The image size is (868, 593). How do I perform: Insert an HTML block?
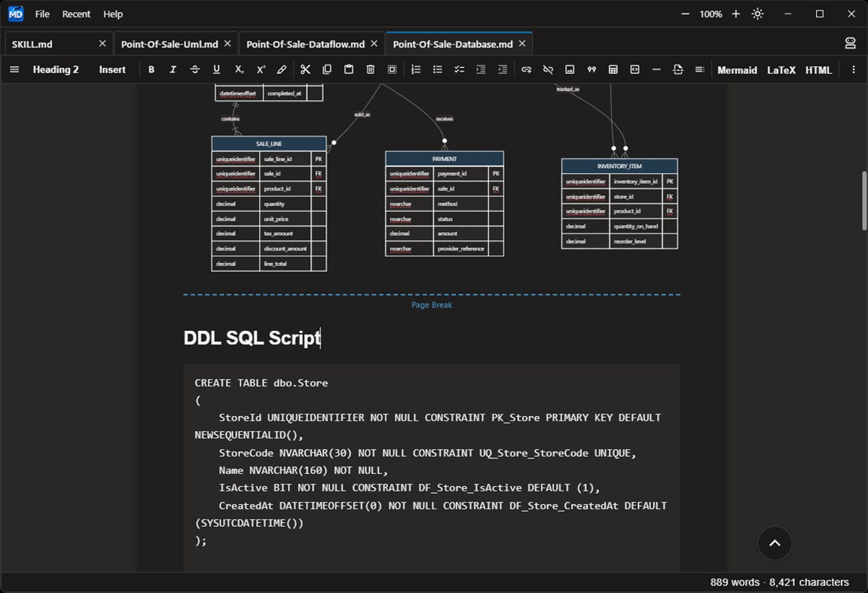(818, 70)
